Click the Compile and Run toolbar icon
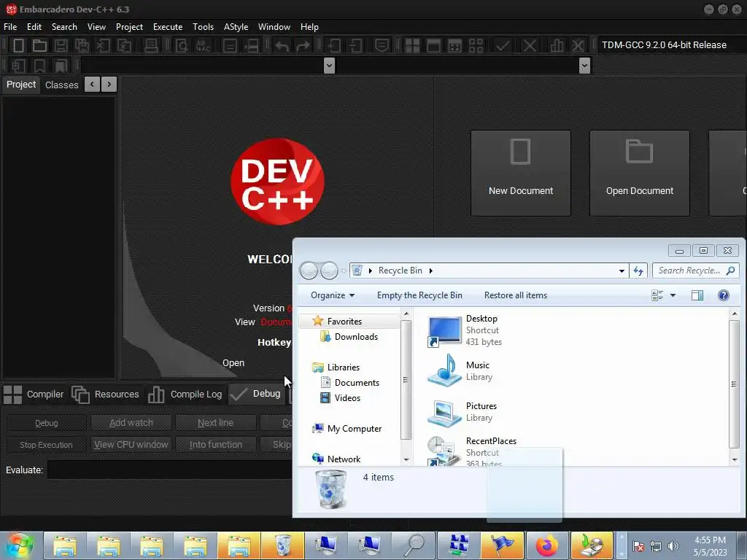The width and height of the screenshot is (747, 560). coord(455,46)
